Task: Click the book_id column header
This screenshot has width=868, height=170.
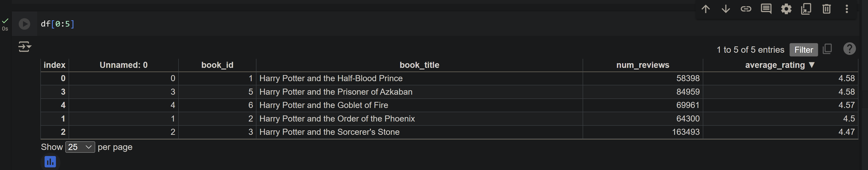Action: (x=217, y=65)
